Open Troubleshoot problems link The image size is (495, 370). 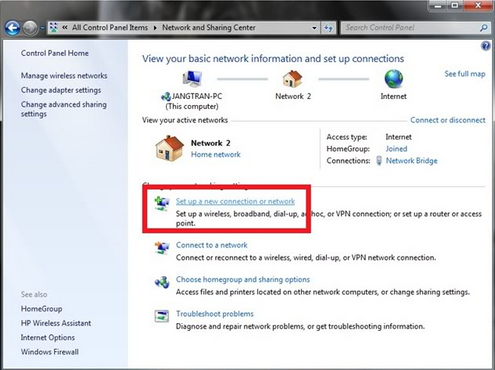(215, 314)
